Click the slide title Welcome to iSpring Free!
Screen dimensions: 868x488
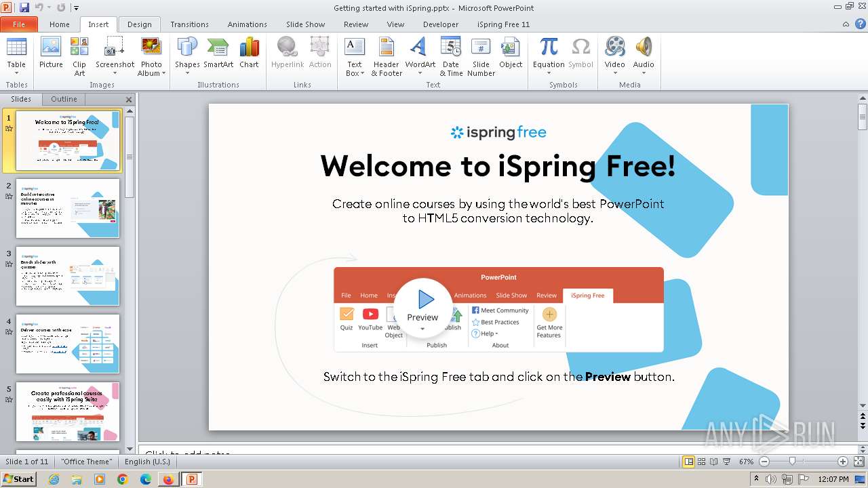[x=498, y=166]
